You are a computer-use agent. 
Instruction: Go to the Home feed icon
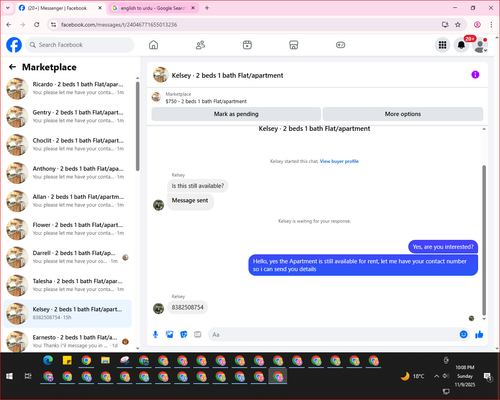(153, 45)
